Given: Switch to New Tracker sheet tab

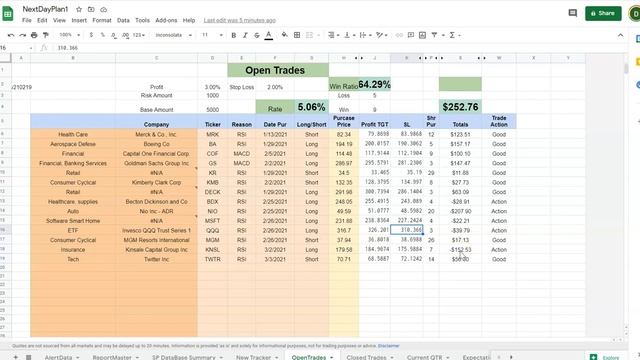Looking at the screenshot, I should click(257, 357).
